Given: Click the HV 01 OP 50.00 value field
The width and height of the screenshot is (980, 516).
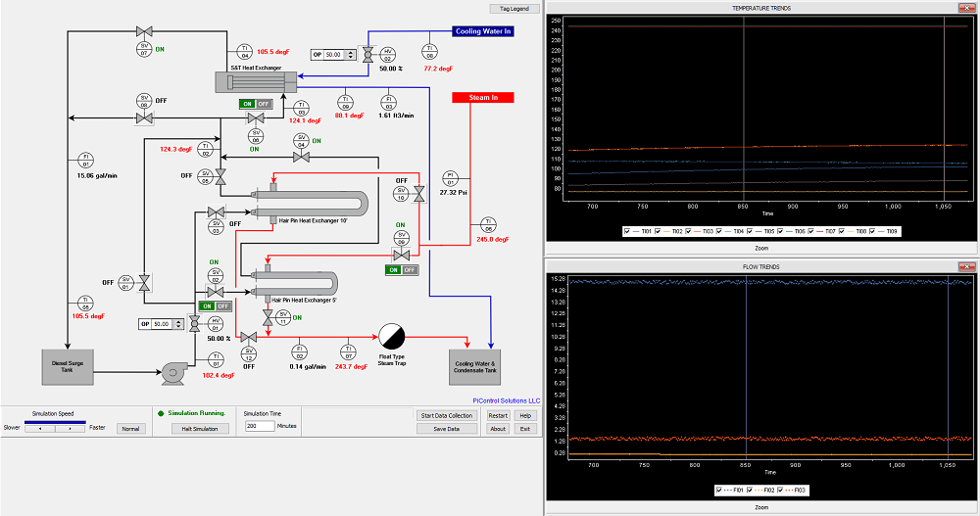Looking at the screenshot, I should tap(163, 324).
